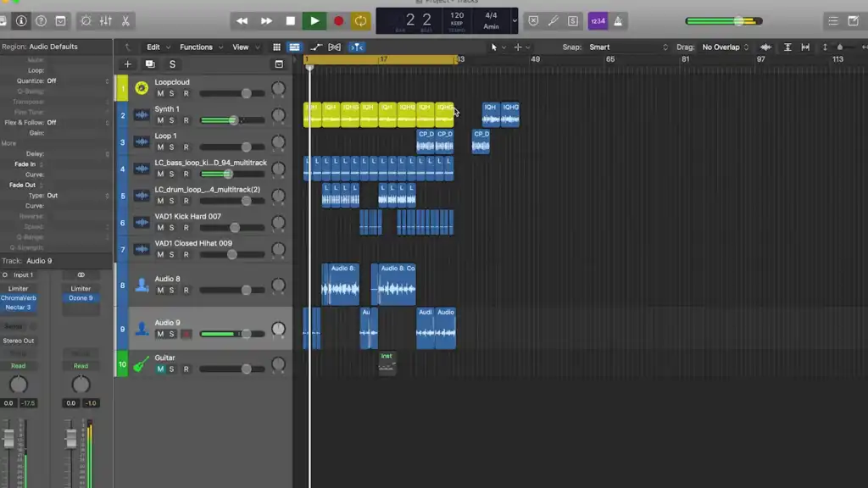The width and height of the screenshot is (868, 488).
Task: Open Drag No Overlap dropdown
Action: tap(726, 47)
